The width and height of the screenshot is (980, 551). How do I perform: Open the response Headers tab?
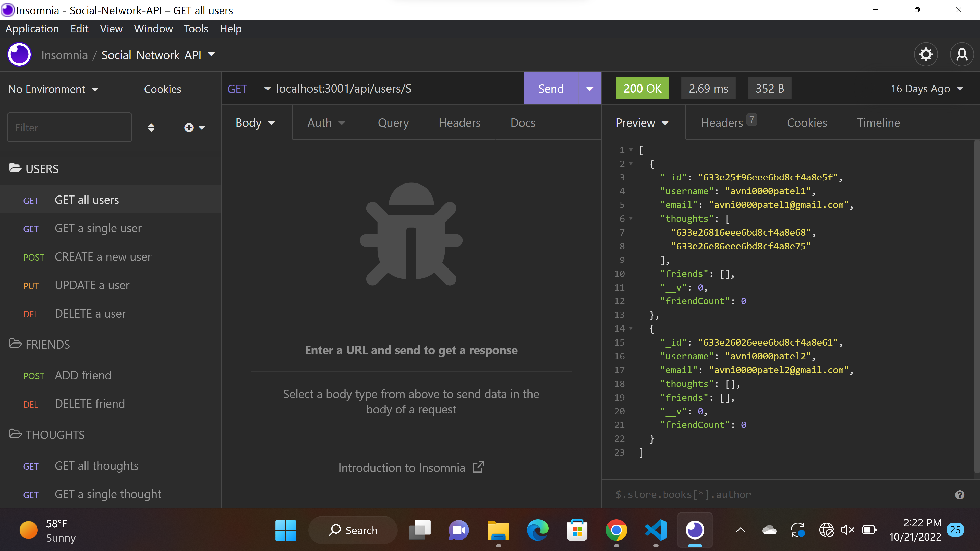click(x=729, y=122)
